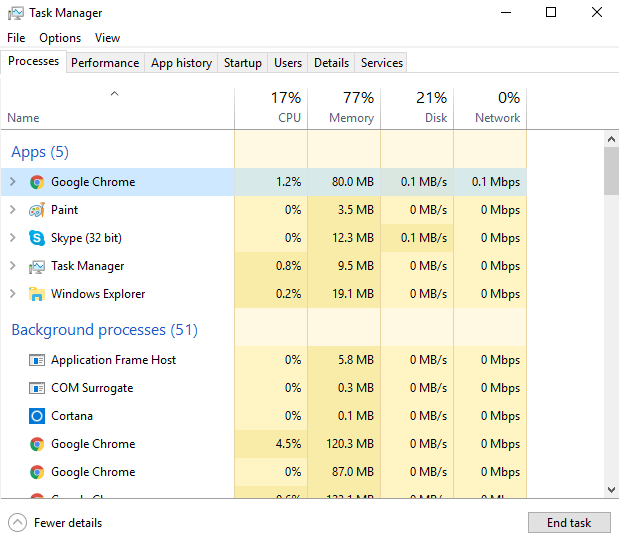Click the scrollbar down arrow
The image size is (619, 544).
click(611, 490)
